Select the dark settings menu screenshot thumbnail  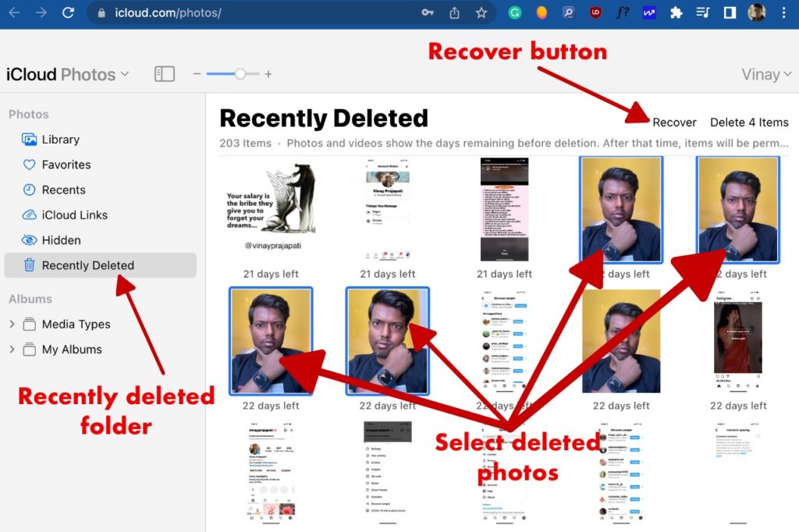[387, 473]
